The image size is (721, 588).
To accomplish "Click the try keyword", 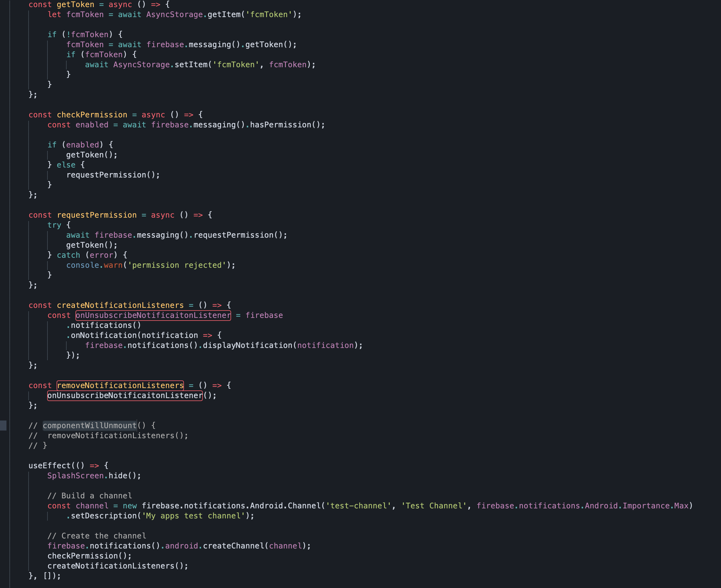I will click(54, 225).
